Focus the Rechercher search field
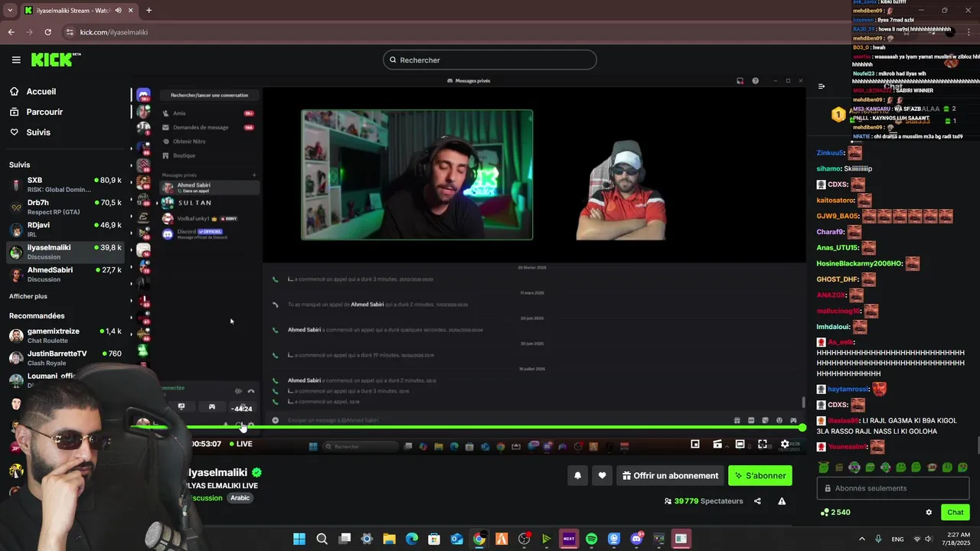Viewport: 980px width, 551px height. pos(490,60)
